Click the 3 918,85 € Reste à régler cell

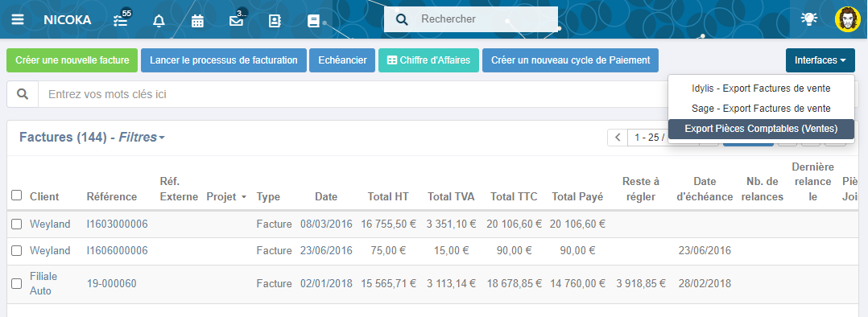coord(641,284)
